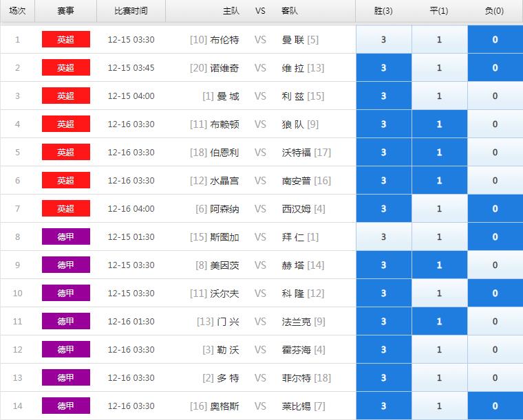Click away team name 狼队
This screenshot has height=420, width=523.
293,124
